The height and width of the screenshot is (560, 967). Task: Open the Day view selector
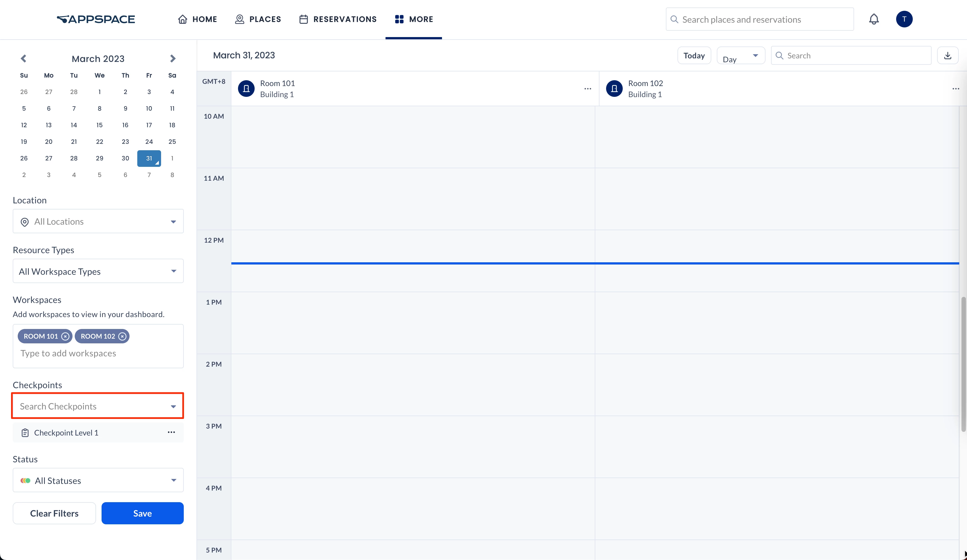pos(740,56)
